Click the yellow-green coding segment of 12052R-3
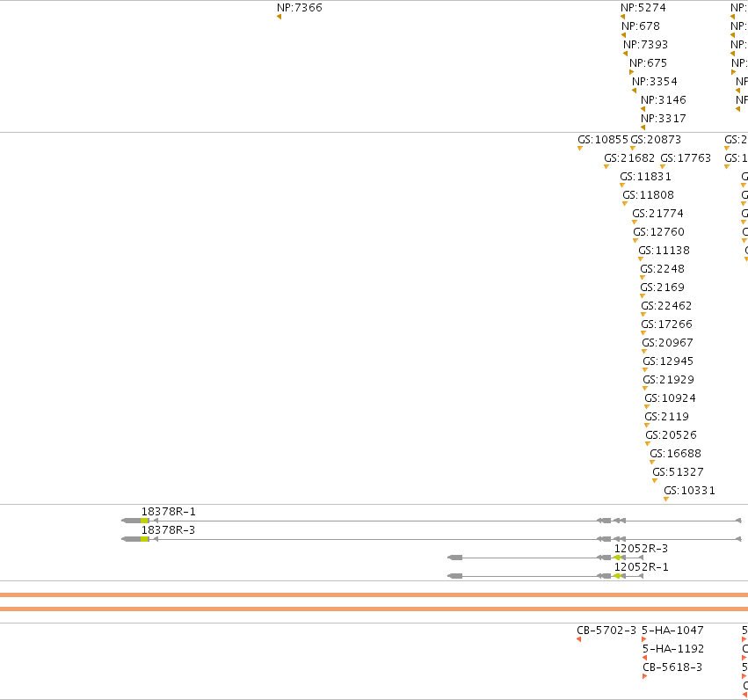Screen dimensions: 748x700 click(617, 558)
